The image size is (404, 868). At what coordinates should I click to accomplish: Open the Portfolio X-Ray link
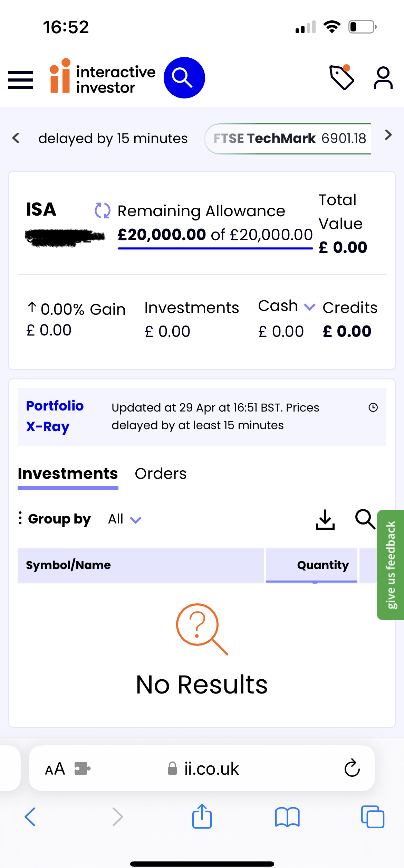pyautogui.click(x=55, y=416)
